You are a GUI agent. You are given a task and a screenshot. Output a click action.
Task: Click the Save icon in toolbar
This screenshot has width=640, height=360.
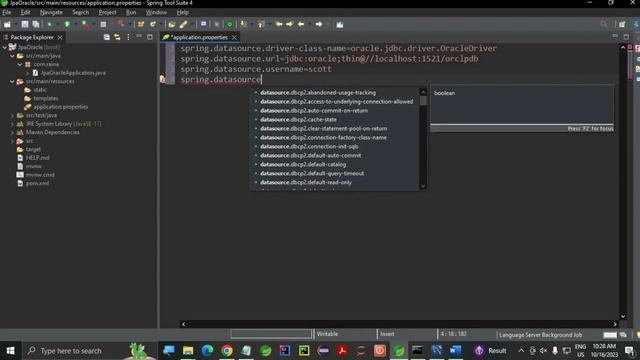(x=25, y=24)
